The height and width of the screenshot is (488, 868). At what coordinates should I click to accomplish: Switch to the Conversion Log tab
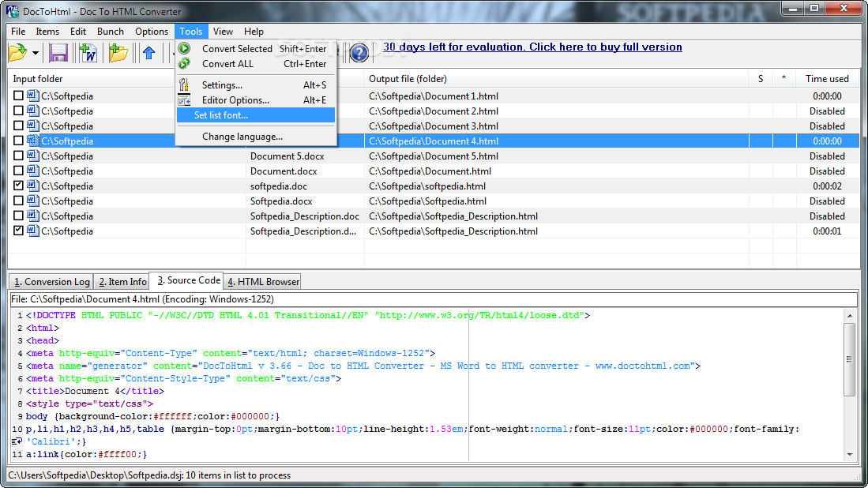pos(51,282)
